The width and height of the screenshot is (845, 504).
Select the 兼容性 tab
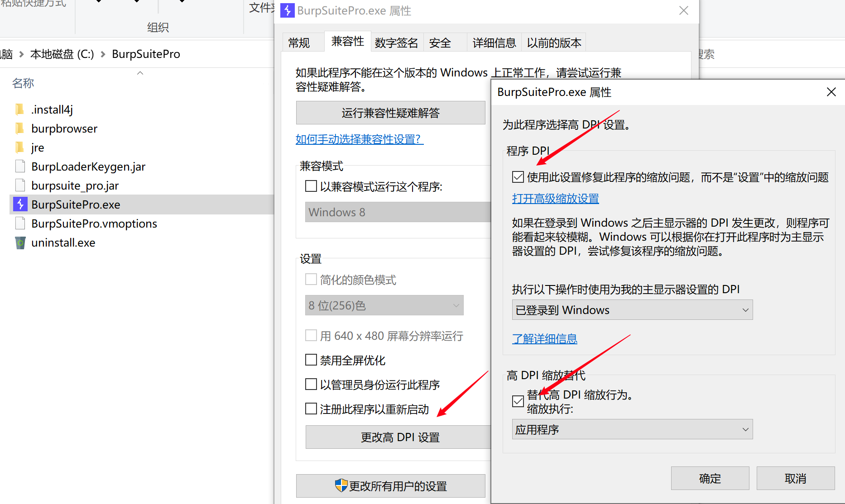tap(347, 41)
